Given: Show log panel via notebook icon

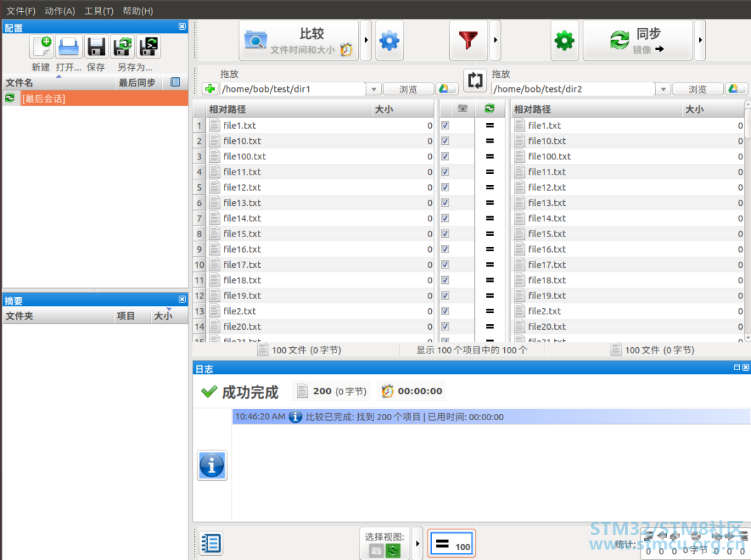Looking at the screenshot, I should pos(210,543).
